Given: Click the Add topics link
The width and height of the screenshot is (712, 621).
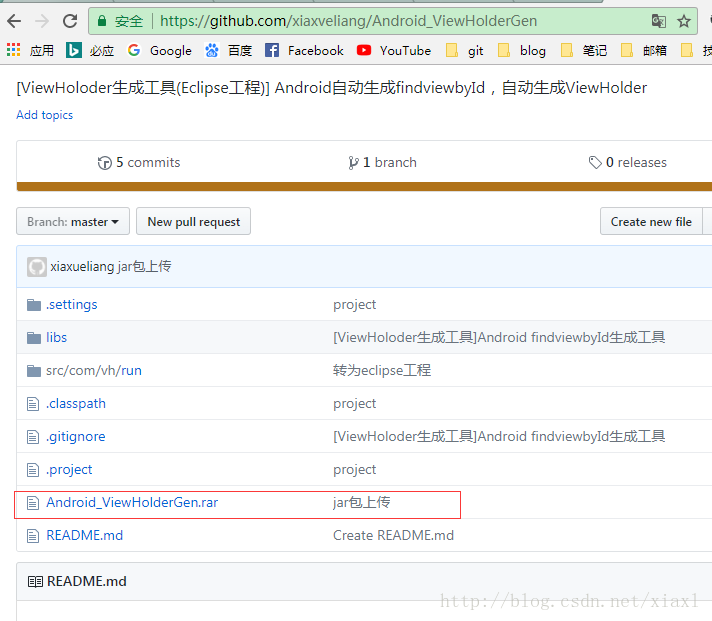Looking at the screenshot, I should coord(44,115).
